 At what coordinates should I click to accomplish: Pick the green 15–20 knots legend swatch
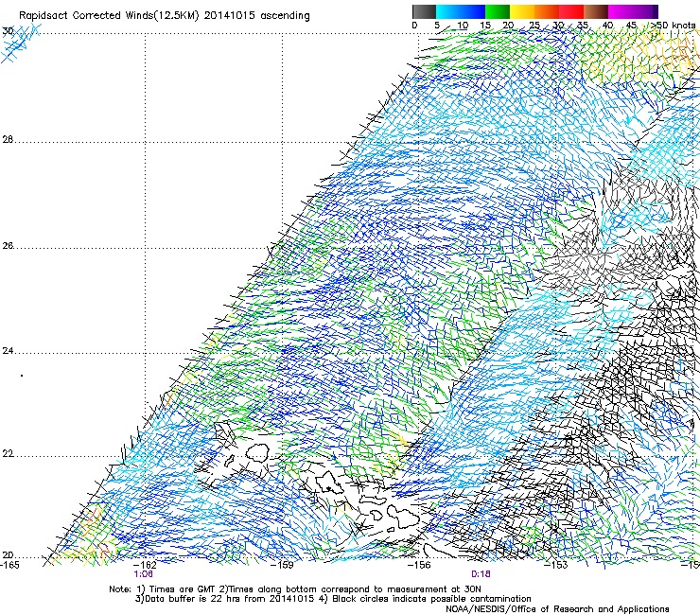pyautogui.click(x=498, y=11)
